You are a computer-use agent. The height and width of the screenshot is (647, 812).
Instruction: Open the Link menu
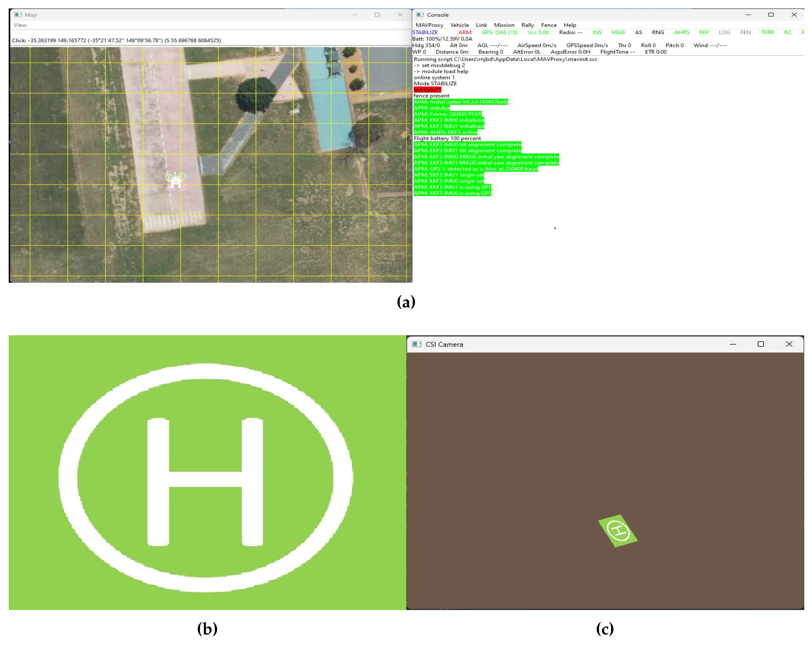[481, 25]
